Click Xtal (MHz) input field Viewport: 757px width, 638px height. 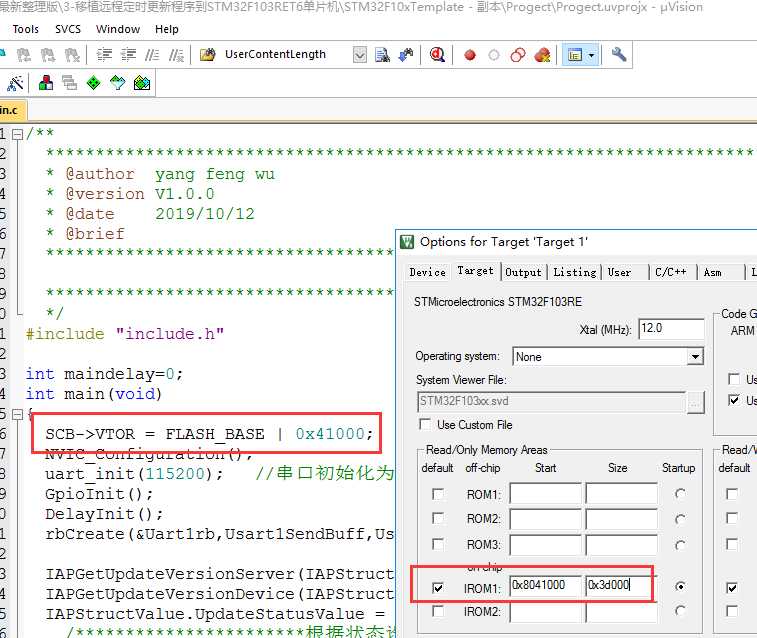click(x=672, y=329)
